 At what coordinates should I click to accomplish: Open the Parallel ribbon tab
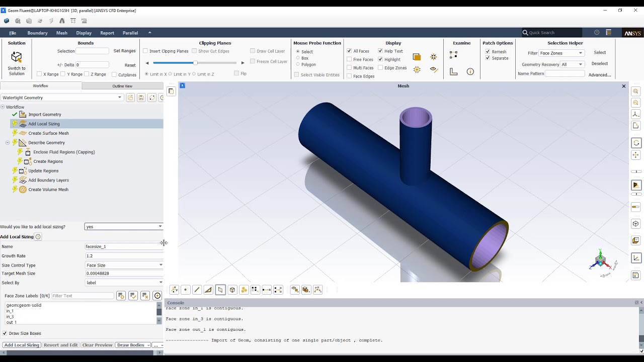click(130, 33)
